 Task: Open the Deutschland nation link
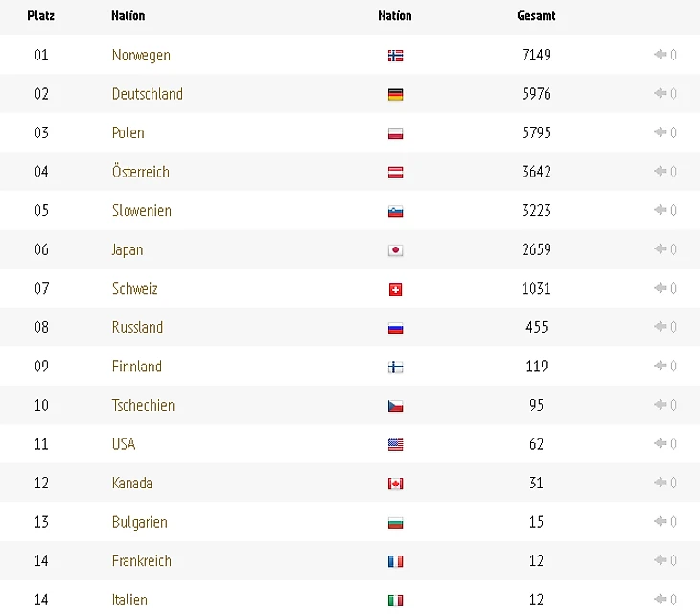147,94
